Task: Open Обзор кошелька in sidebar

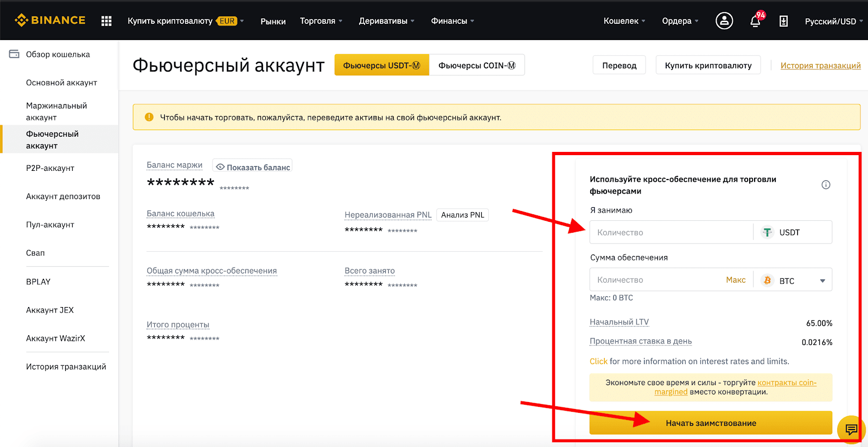Action: (58, 54)
